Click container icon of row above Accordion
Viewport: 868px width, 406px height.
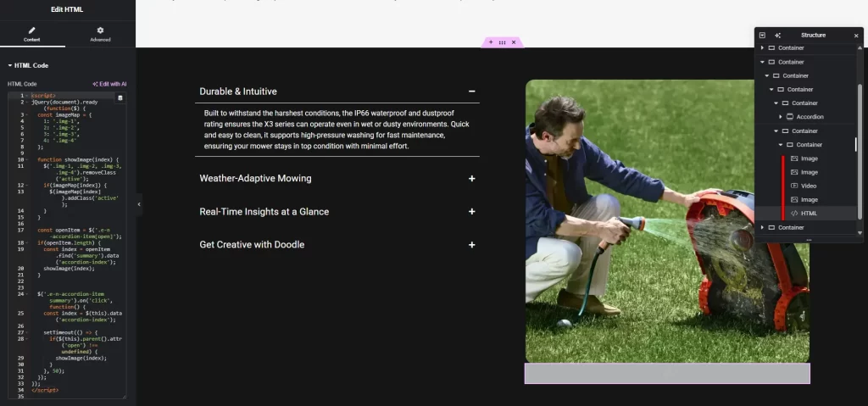[785, 103]
